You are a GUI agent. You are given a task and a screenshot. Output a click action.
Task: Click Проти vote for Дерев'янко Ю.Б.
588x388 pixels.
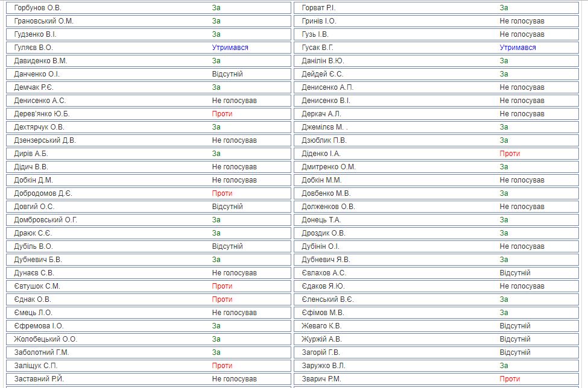pyautogui.click(x=222, y=114)
